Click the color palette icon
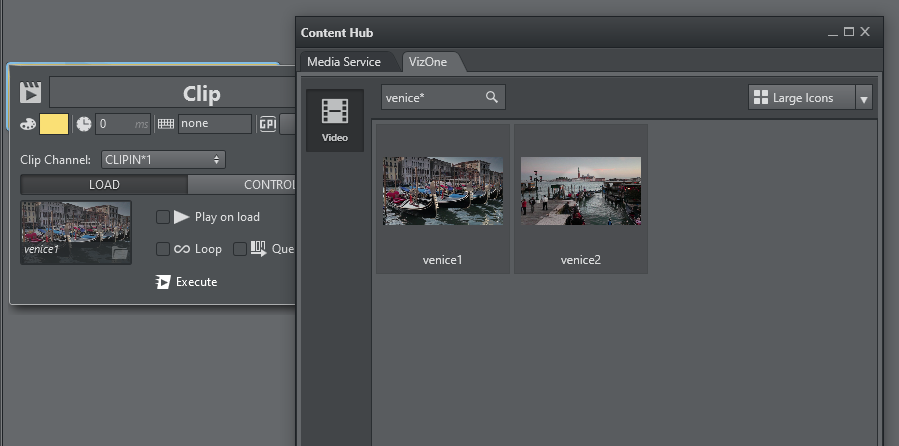 [28, 124]
